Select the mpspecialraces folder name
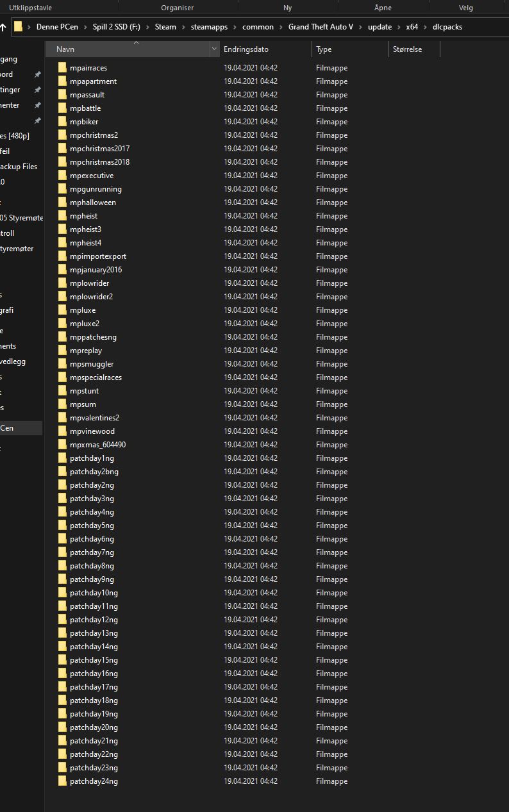509x812 pixels. (x=96, y=377)
